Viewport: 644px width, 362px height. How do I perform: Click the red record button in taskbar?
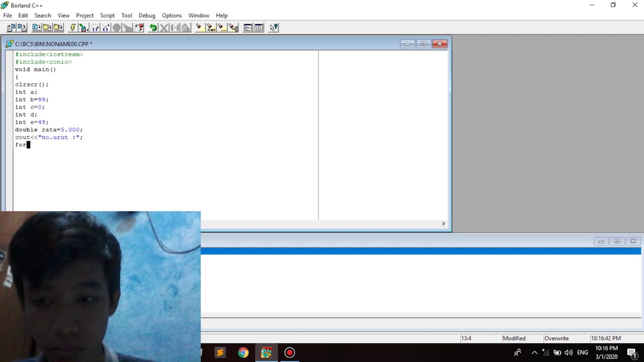(x=289, y=353)
